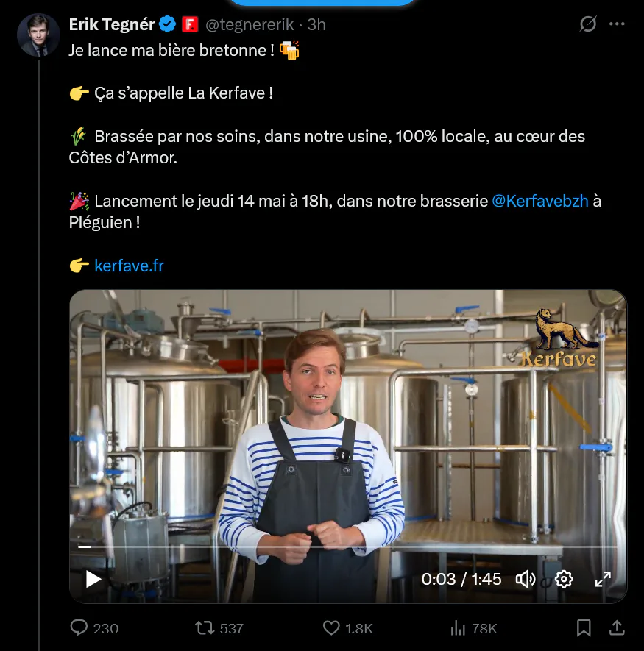Like the tweet with 1.8K hearts
Image resolution: width=644 pixels, height=651 pixels.
tap(331, 627)
